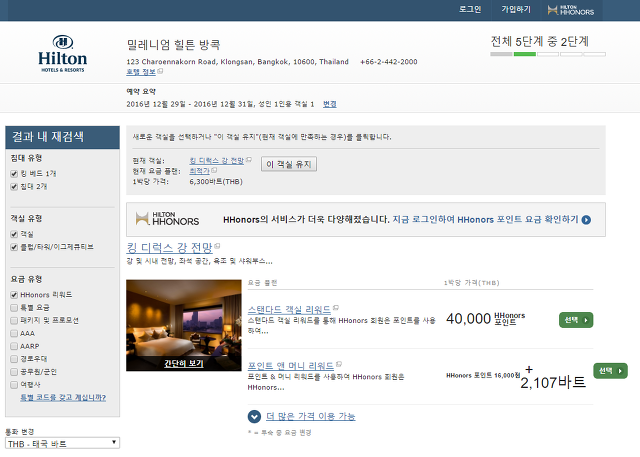Screen dimensions: 640x457
Task: Click 지금 로그인하여 HHonors 포인트 요금 확인하기
Action: [x=485, y=220]
